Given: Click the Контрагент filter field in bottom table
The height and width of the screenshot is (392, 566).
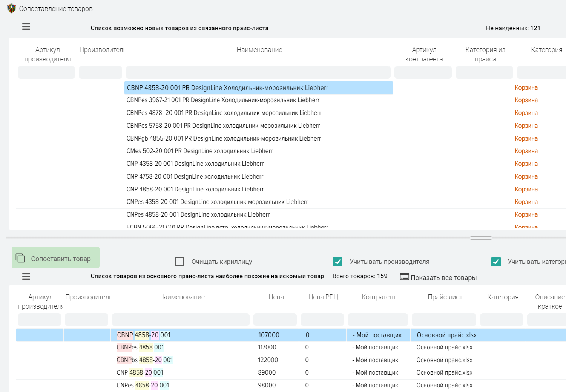Looking at the screenshot, I should pyautogui.click(x=377, y=320).
